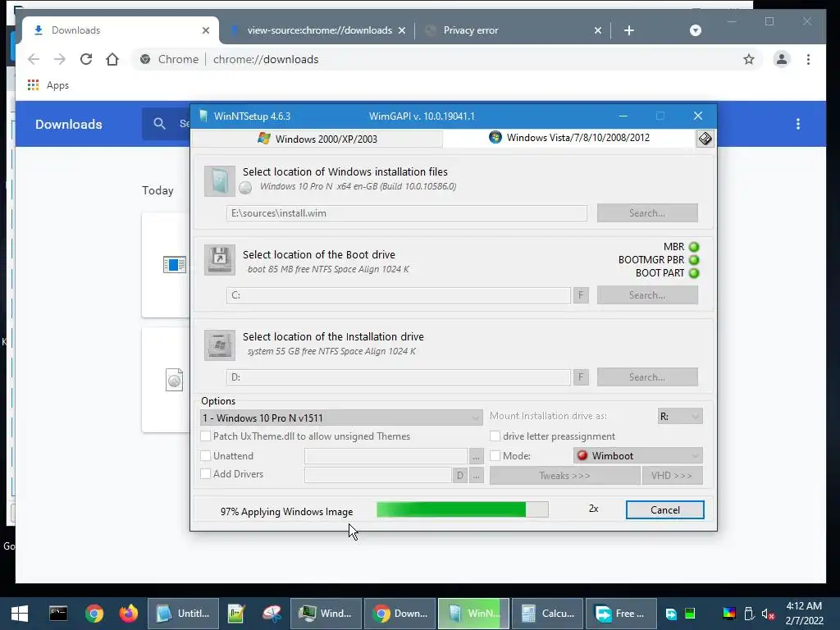Toggle the Add Drivers checkbox
Viewport: 840px width, 630px height.
pos(205,474)
